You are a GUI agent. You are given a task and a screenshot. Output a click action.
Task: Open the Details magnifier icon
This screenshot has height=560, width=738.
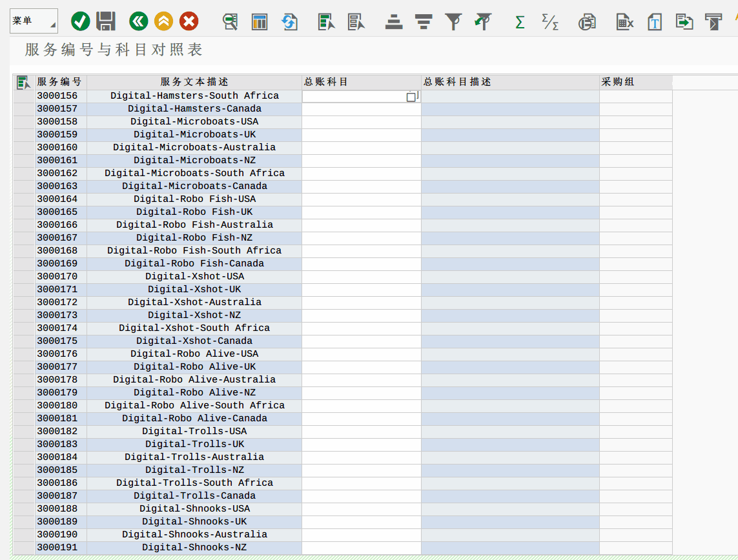click(230, 22)
